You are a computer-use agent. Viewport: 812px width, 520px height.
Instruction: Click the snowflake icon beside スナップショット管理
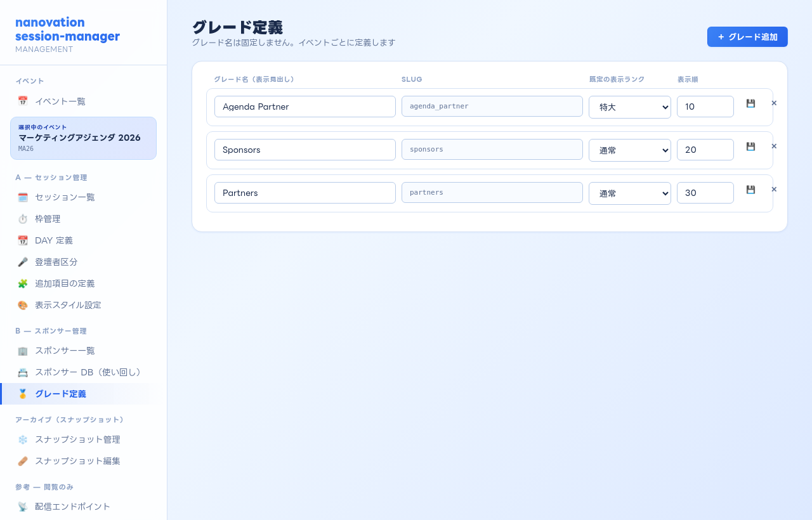[23, 439]
